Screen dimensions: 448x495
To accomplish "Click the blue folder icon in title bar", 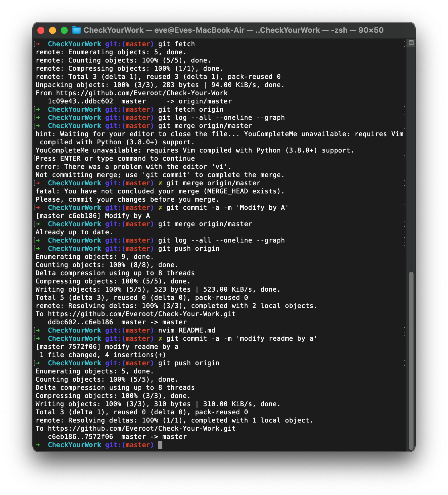I will pyautogui.click(x=76, y=30).
